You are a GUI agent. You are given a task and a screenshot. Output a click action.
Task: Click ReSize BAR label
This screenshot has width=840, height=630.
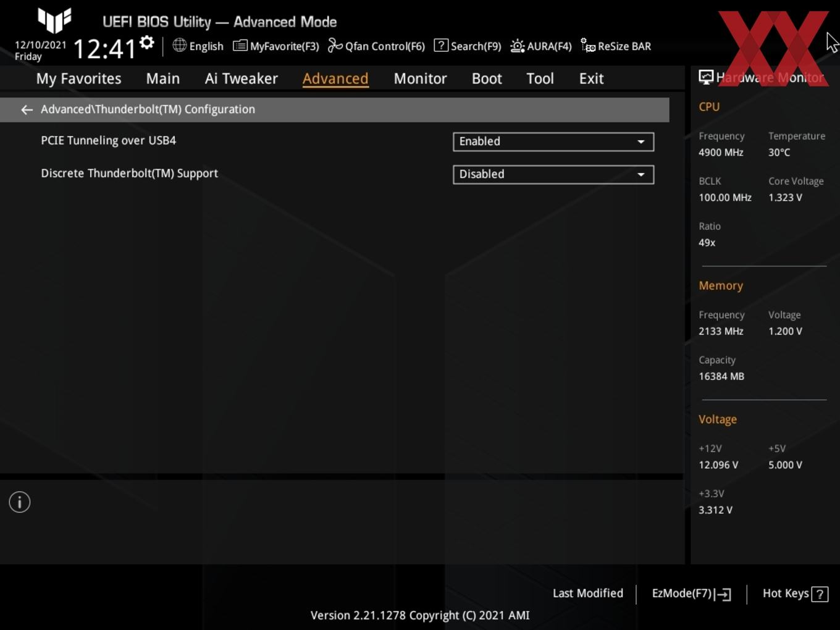click(624, 46)
